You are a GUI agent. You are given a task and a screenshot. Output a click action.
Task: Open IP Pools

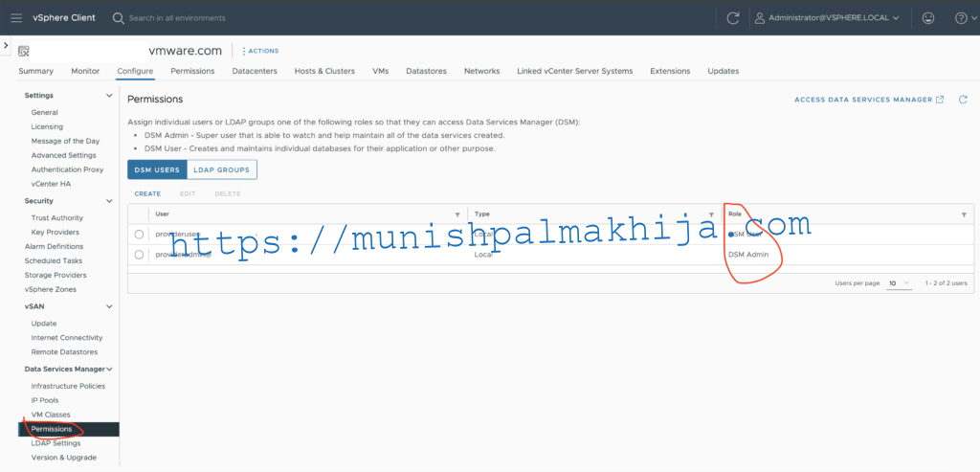[45, 400]
